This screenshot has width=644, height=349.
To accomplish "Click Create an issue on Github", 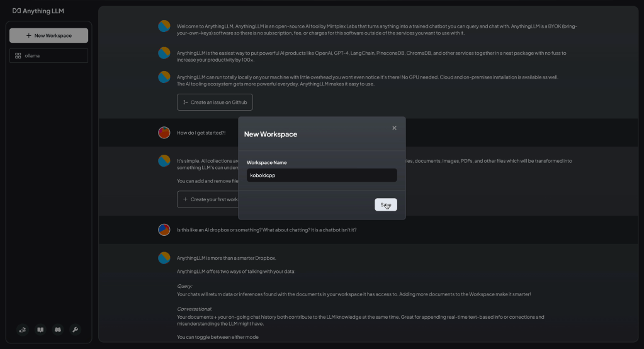I will click(215, 102).
